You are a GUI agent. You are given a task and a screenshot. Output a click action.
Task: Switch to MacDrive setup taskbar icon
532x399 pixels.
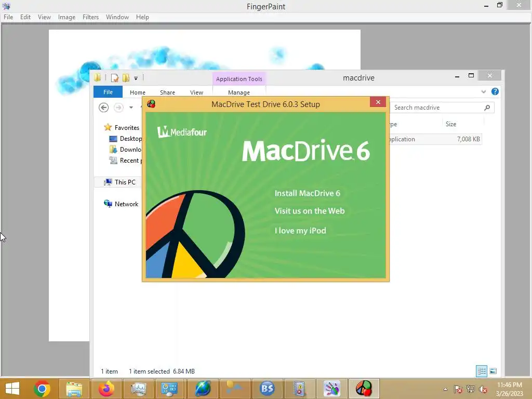pos(364,389)
